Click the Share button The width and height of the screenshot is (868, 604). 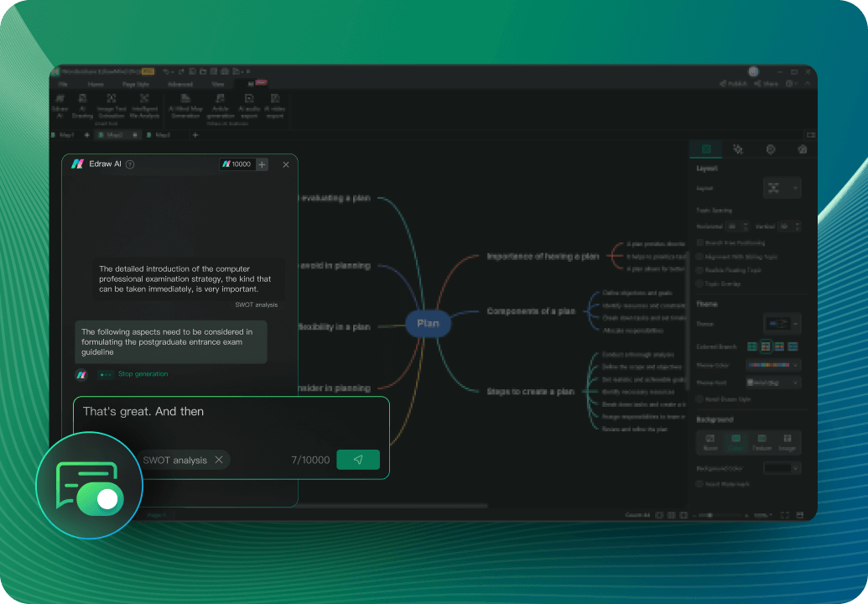766,84
